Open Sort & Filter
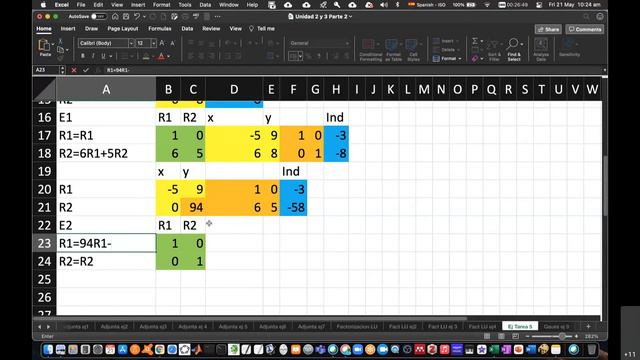The image size is (640, 360). 494,50
